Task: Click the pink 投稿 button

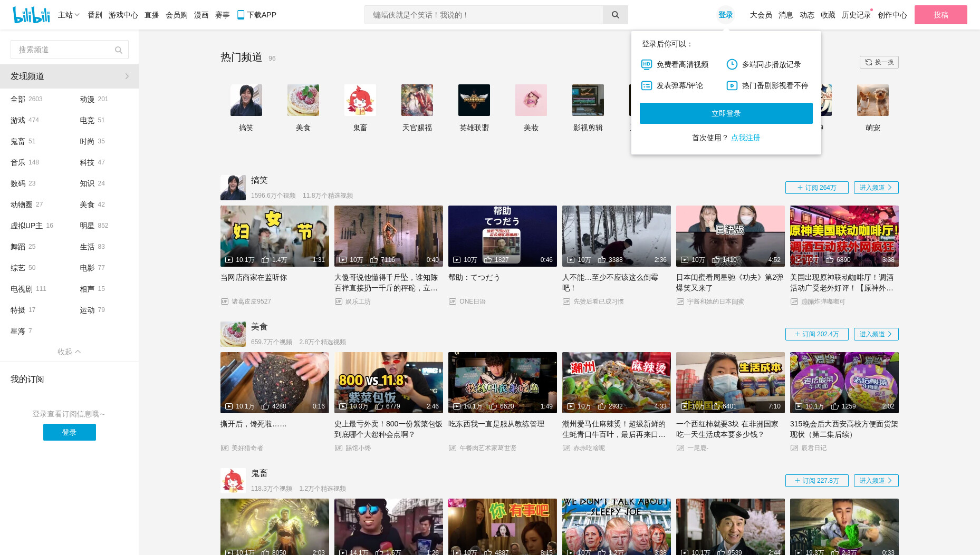Action: coord(941,15)
